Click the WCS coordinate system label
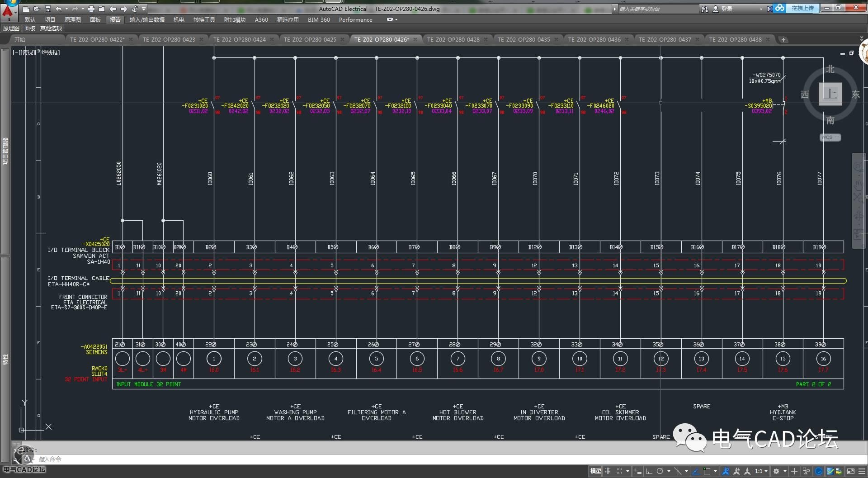 click(x=827, y=137)
